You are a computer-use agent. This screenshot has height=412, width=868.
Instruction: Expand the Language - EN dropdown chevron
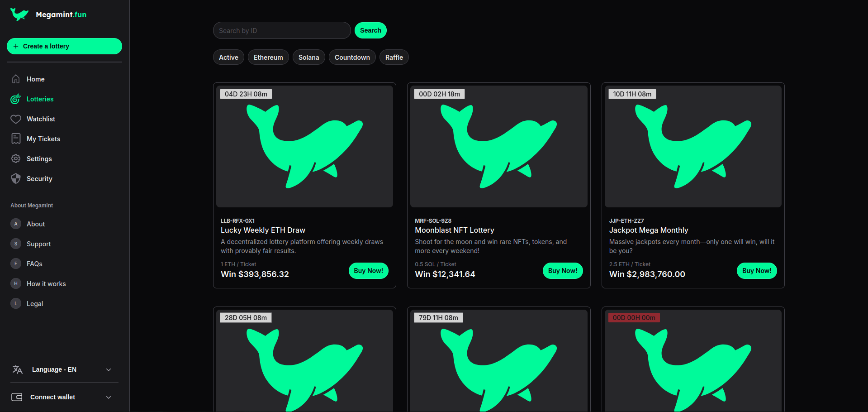tap(109, 370)
